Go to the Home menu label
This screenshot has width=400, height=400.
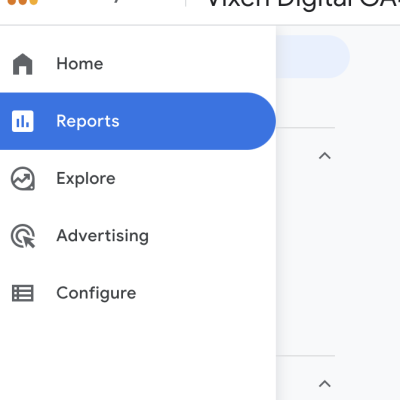coord(80,64)
